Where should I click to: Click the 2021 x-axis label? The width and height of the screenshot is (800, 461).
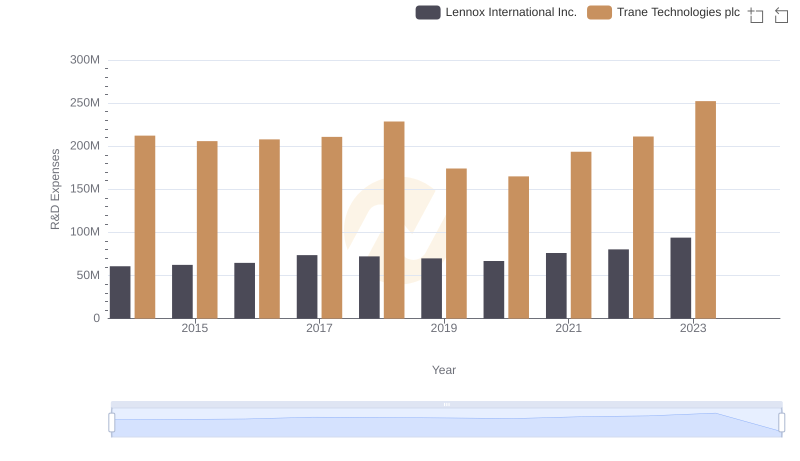[x=568, y=328]
